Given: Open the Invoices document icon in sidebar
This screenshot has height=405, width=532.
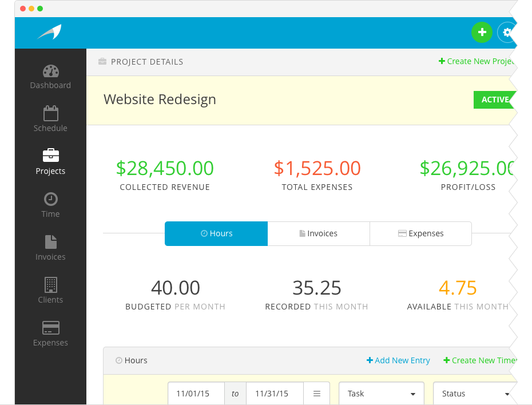Looking at the screenshot, I should pyautogui.click(x=50, y=242).
